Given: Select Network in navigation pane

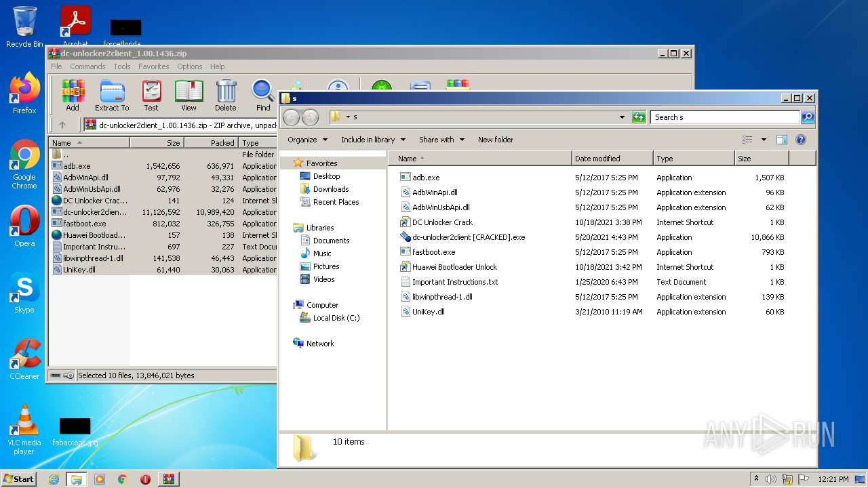Looking at the screenshot, I should pos(320,344).
